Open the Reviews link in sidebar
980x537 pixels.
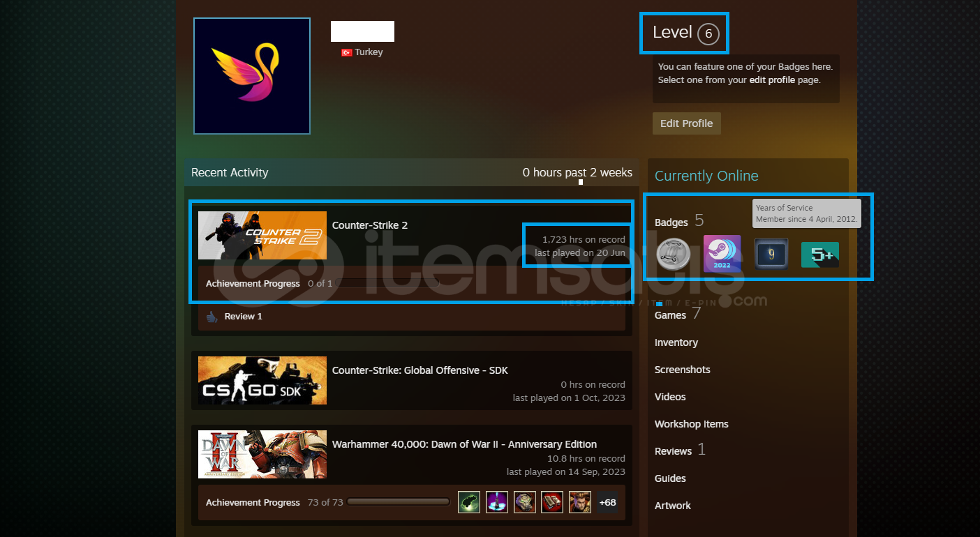(x=674, y=451)
